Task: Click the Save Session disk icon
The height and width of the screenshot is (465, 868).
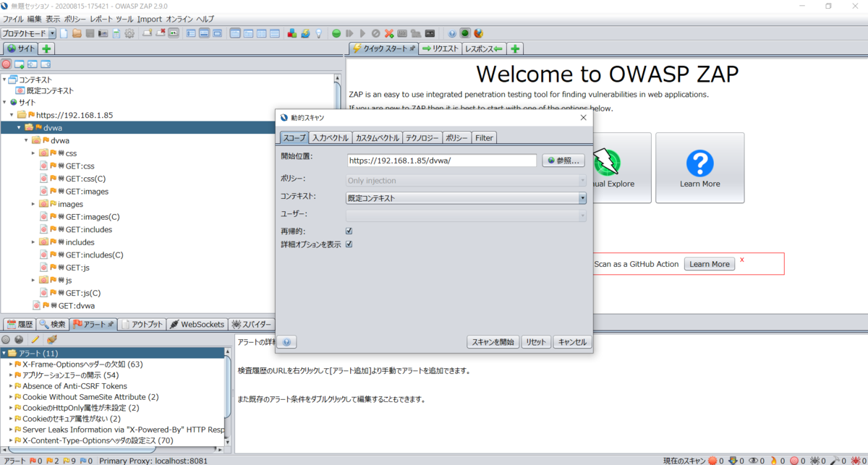Action: (90, 33)
